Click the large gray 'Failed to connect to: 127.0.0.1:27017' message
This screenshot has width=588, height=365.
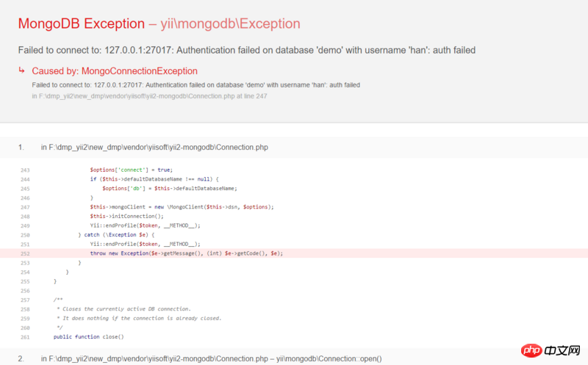click(x=247, y=50)
